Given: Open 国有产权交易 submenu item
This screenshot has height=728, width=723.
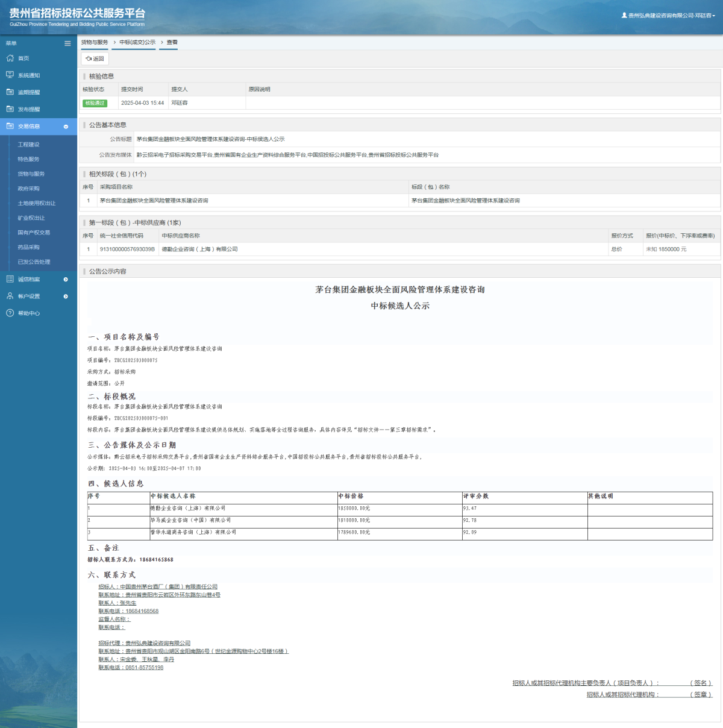Looking at the screenshot, I should (34, 233).
